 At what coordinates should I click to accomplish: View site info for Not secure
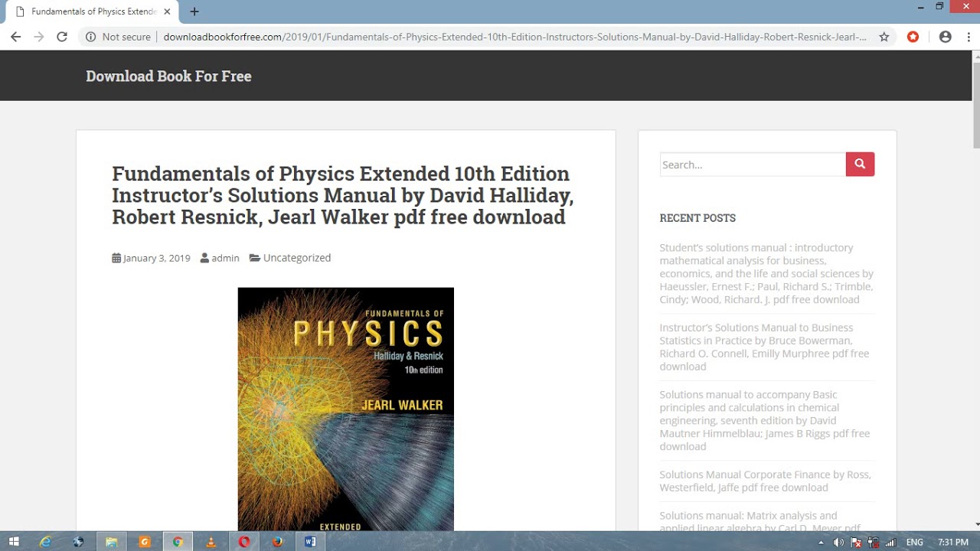click(x=118, y=37)
